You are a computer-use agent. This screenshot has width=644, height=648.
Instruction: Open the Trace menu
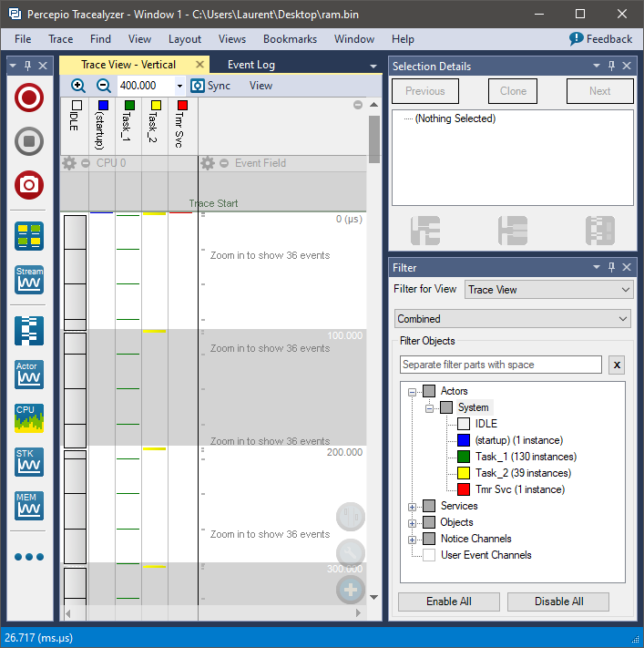61,39
